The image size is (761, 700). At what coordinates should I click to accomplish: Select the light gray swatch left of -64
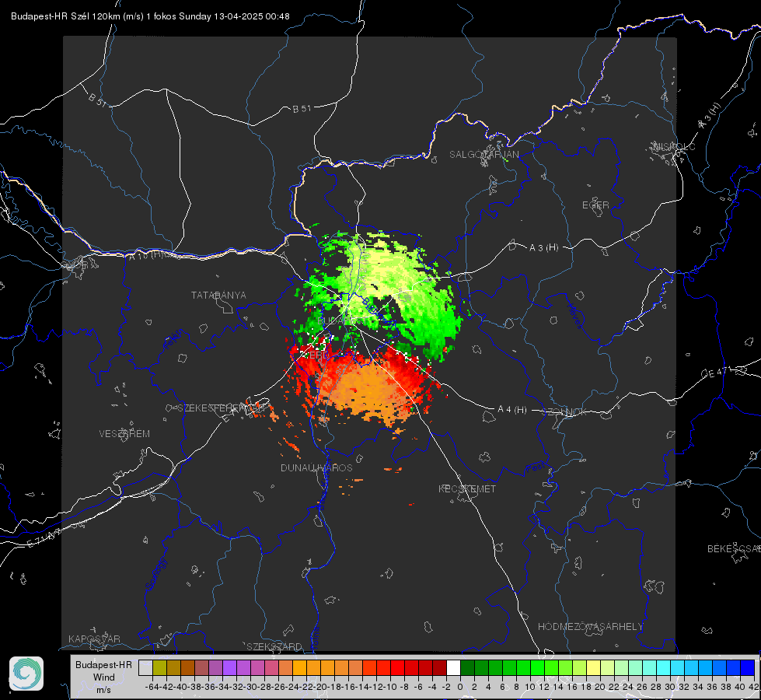pos(145,667)
